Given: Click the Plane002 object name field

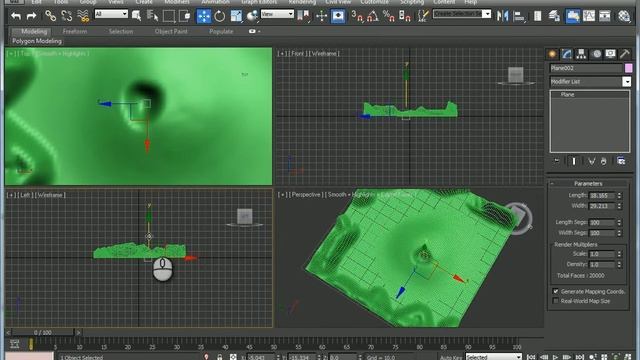Looking at the screenshot, I should [586, 68].
